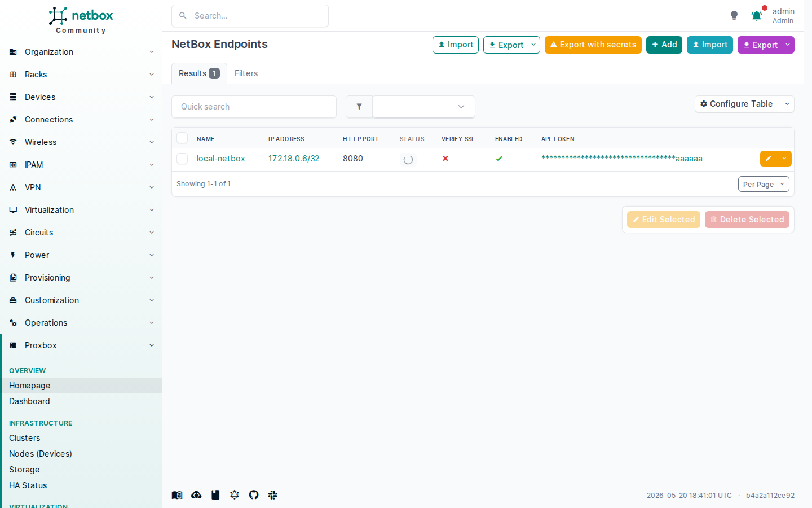This screenshot has width=812, height=508.
Task: Open Homepage in Proxbox menu
Action: [x=81, y=386]
